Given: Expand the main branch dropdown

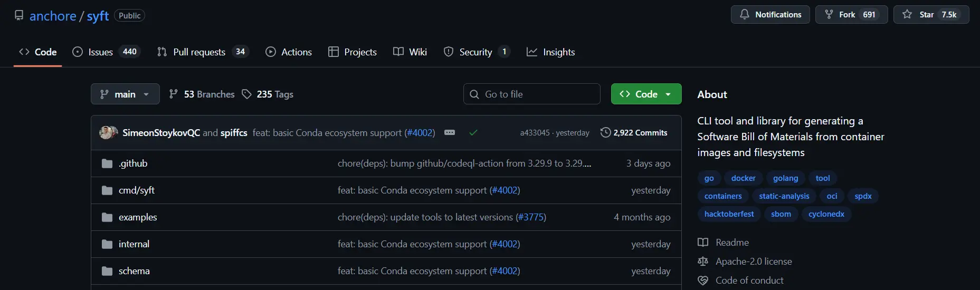Looking at the screenshot, I should [x=125, y=94].
